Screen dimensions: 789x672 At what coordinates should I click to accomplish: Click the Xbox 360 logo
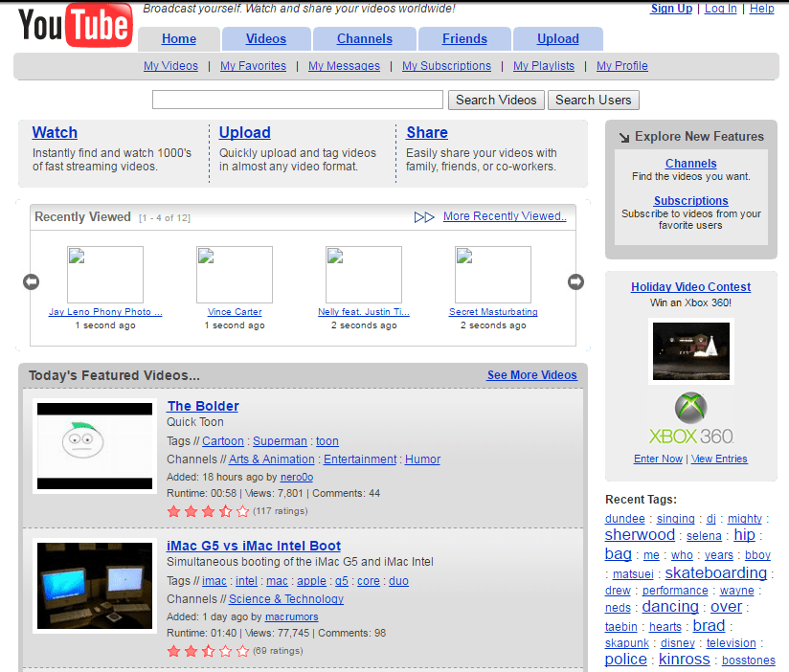[691, 418]
